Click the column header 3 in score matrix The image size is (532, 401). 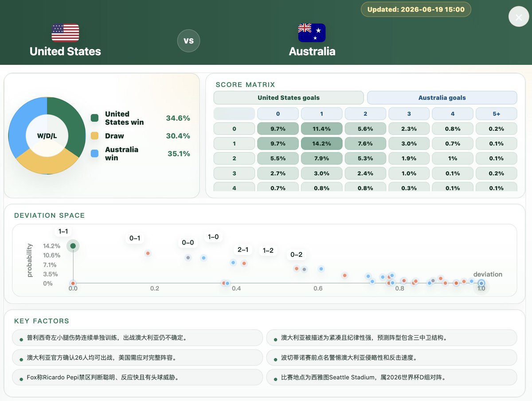pyautogui.click(x=409, y=114)
